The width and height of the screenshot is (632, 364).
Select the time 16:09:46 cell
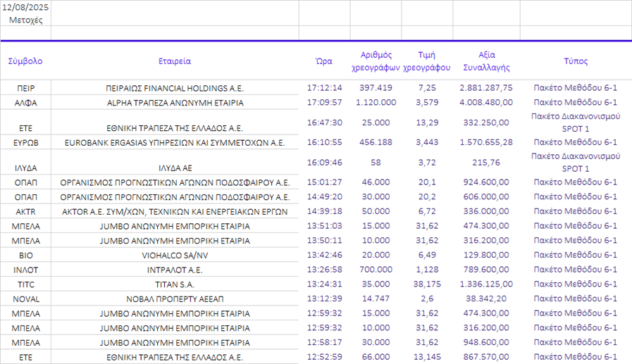[x=325, y=162]
